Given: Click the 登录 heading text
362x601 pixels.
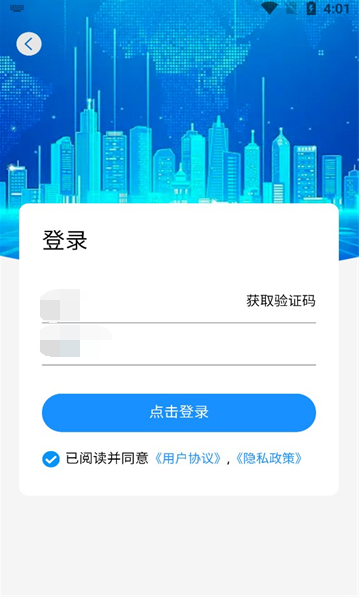Looking at the screenshot, I should (65, 241).
